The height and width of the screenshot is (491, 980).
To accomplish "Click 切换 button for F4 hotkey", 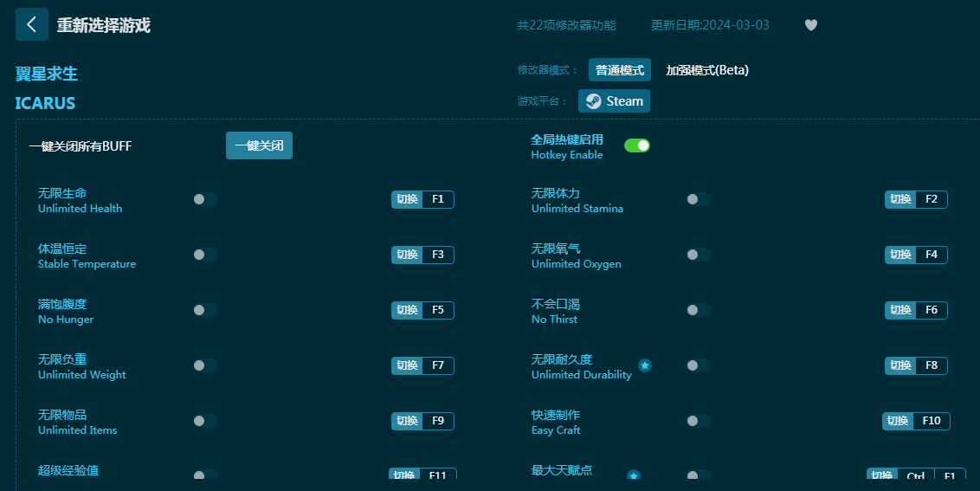I will (x=900, y=255).
